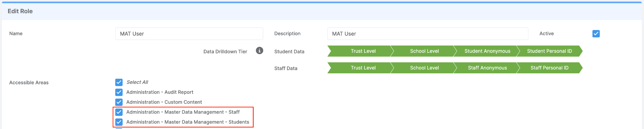Image resolution: width=644 pixels, height=129 pixels.
Task: Toggle the Active checkbox
Action: [596, 34]
